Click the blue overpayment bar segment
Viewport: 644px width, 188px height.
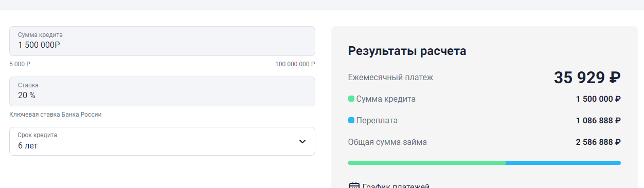[x=563, y=163]
